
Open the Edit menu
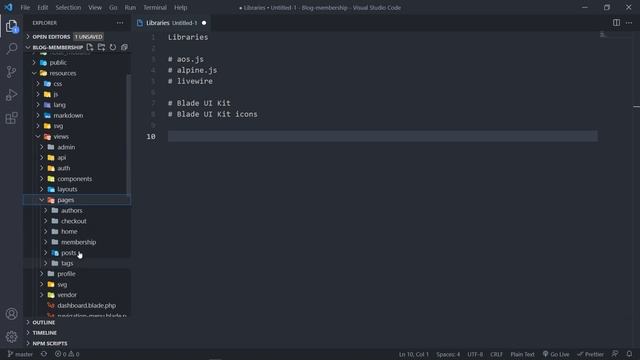(x=42, y=7)
